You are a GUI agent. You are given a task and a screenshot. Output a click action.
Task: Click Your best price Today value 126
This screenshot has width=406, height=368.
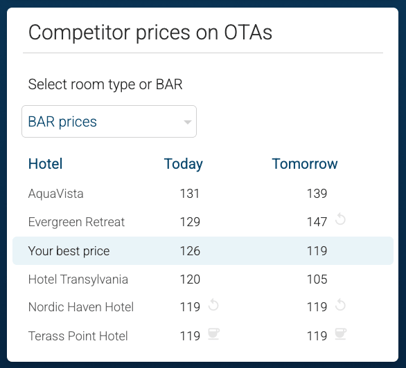tap(190, 251)
